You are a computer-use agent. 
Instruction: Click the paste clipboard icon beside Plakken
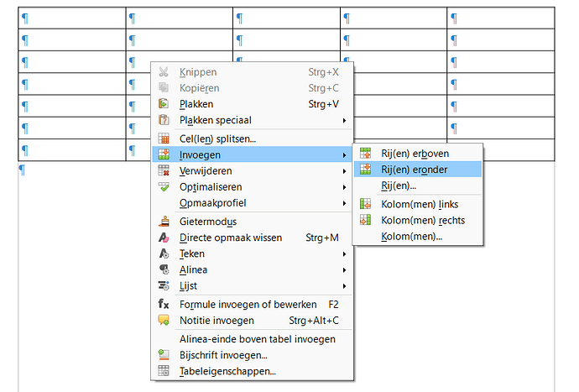click(x=164, y=104)
